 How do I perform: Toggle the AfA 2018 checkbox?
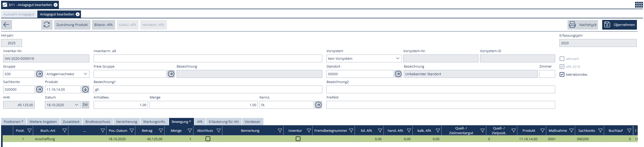tap(562, 67)
